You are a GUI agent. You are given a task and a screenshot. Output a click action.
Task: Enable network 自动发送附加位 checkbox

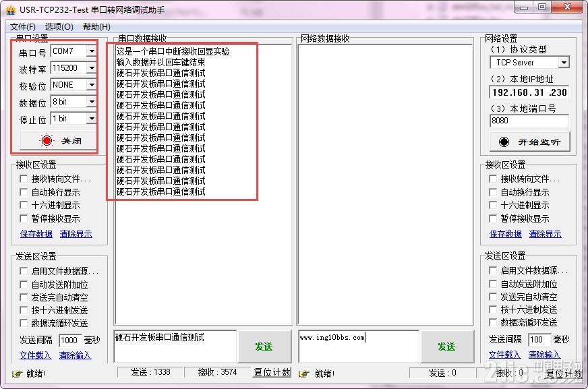(x=493, y=284)
